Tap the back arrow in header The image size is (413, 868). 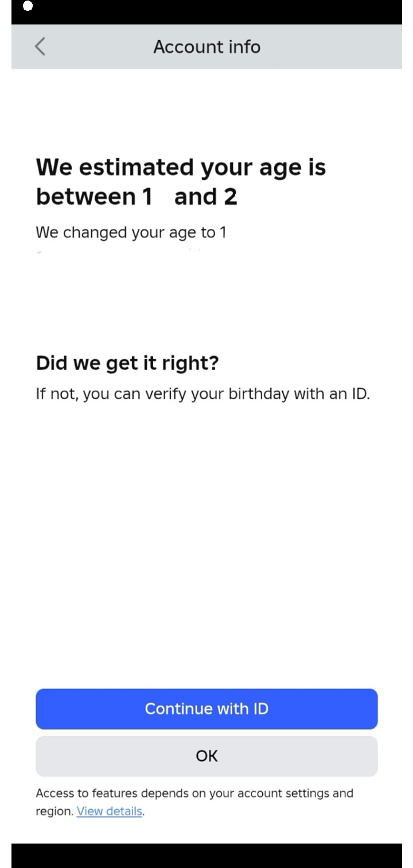(40, 46)
